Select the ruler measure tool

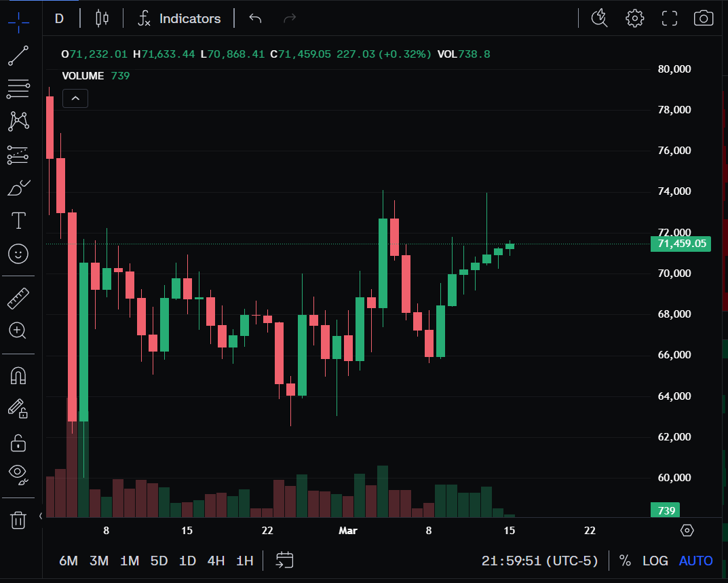click(18, 299)
